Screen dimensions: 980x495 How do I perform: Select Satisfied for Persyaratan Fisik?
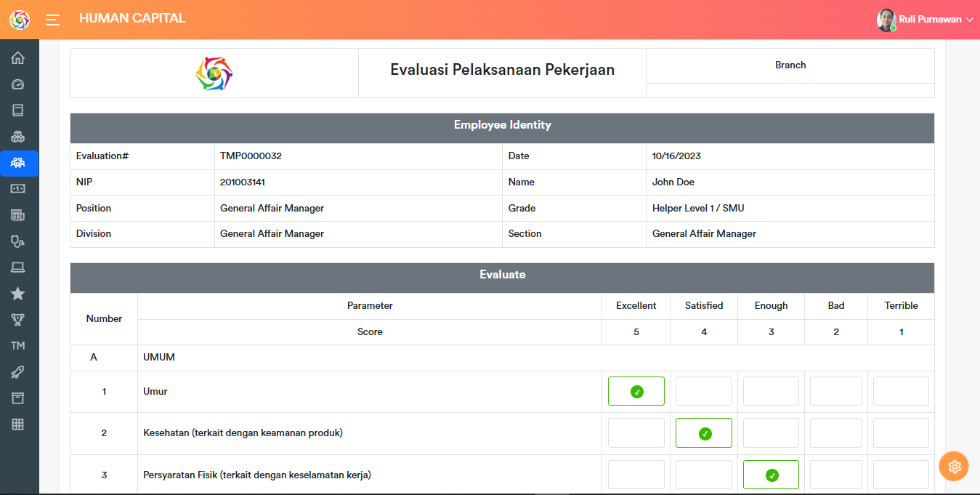pyautogui.click(x=704, y=475)
